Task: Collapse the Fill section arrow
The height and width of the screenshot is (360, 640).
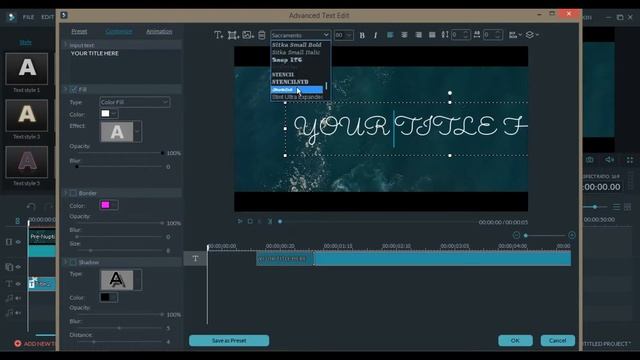Action: point(66,89)
